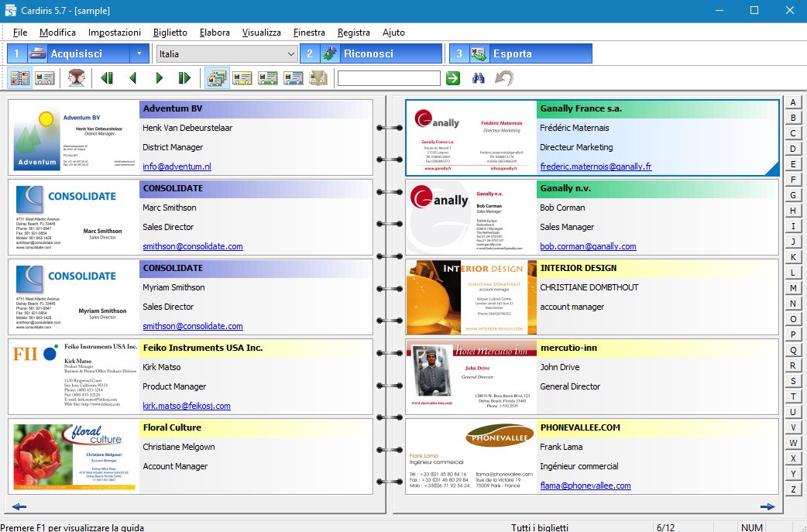Switch to single card view icon
The height and width of the screenshot is (532, 807).
click(x=45, y=78)
